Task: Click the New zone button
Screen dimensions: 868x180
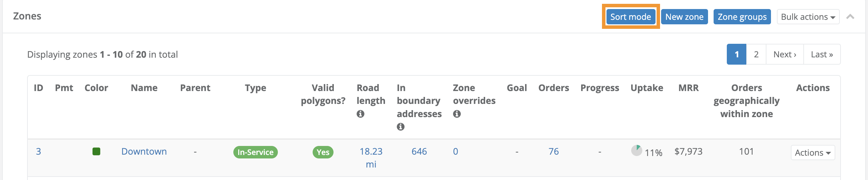Action: [684, 17]
